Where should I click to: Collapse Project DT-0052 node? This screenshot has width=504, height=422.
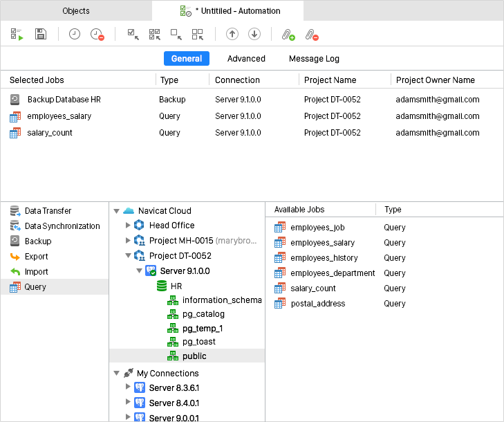(128, 255)
